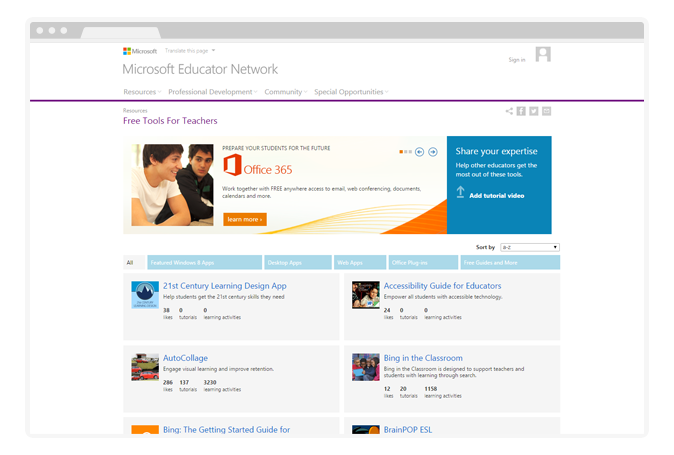Click Bing in the Classroom '20' tutorials count
Image resolution: width=674 pixels, height=455 pixels.
pyautogui.click(x=403, y=389)
